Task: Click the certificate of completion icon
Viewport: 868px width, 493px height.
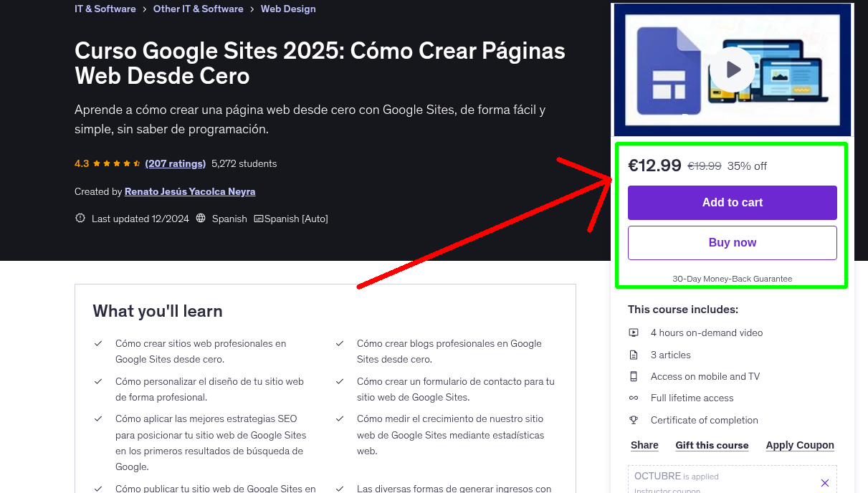Action: tap(634, 420)
